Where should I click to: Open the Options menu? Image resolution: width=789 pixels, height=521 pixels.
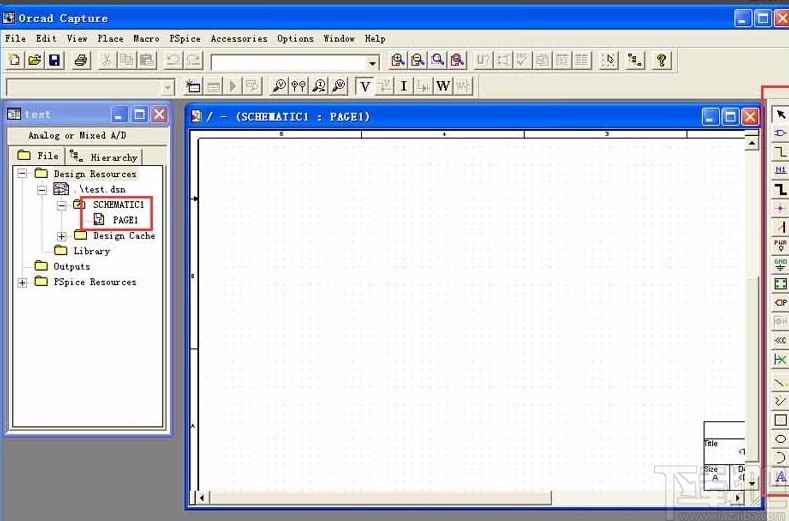pyautogui.click(x=295, y=39)
